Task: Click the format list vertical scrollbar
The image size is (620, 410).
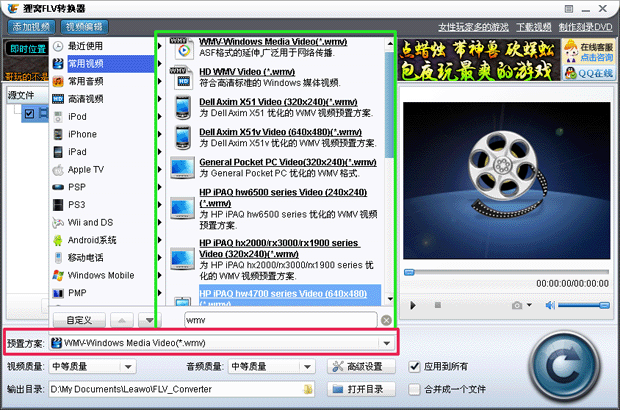Action: [x=390, y=171]
